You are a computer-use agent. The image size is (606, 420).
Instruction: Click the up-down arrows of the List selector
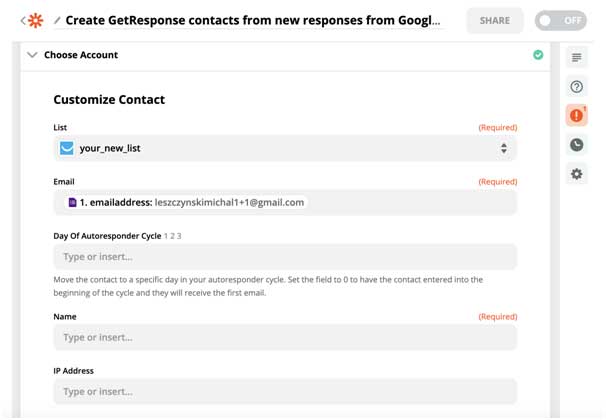[504, 148]
